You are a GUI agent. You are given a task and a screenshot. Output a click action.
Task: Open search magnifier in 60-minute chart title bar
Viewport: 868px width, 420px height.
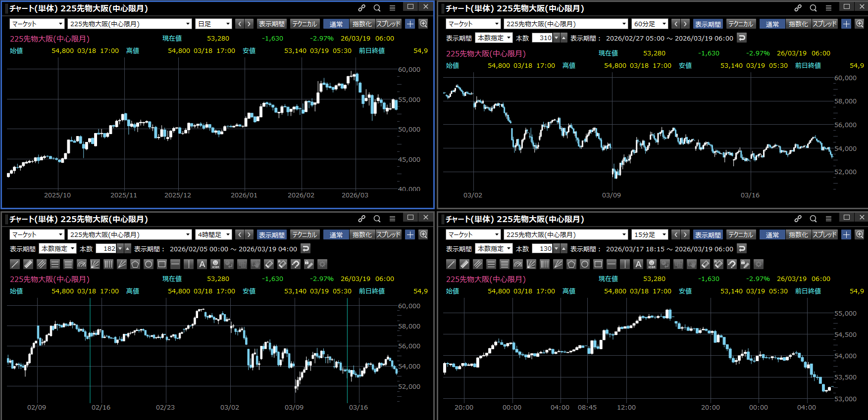813,8
